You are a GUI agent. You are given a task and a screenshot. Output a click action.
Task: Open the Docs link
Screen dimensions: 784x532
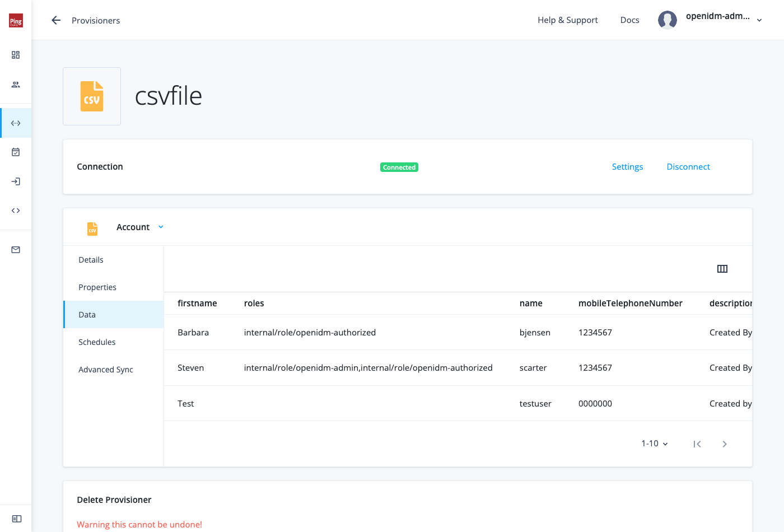[630, 20]
